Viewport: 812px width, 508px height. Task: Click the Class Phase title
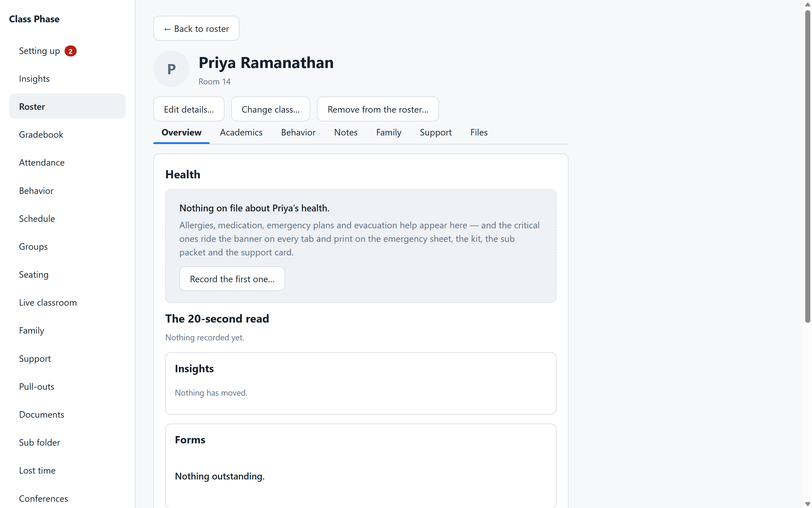[34, 19]
